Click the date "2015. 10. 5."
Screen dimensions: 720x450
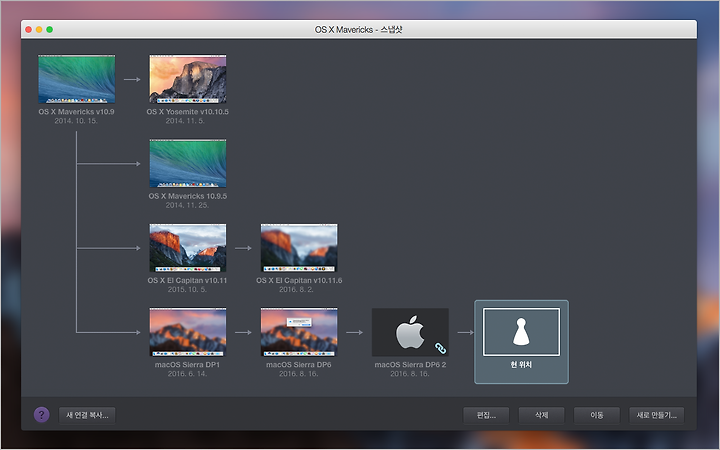pos(187,290)
